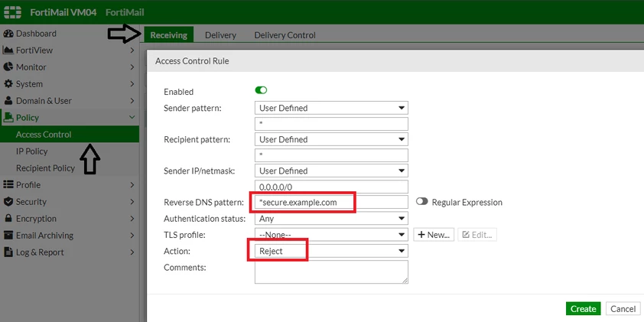
Task: Click the Monitor pie chart icon
Action: 8,67
